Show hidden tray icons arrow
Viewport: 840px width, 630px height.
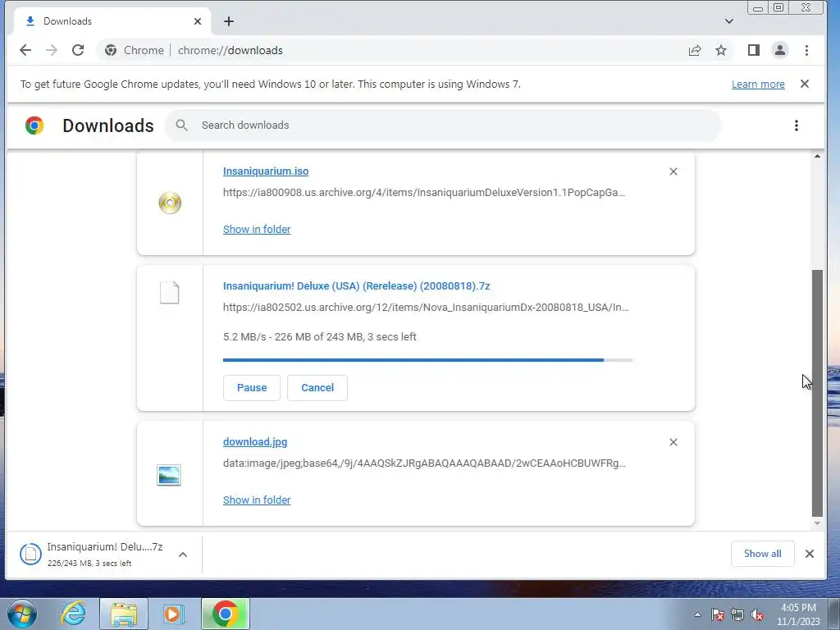tap(697, 615)
